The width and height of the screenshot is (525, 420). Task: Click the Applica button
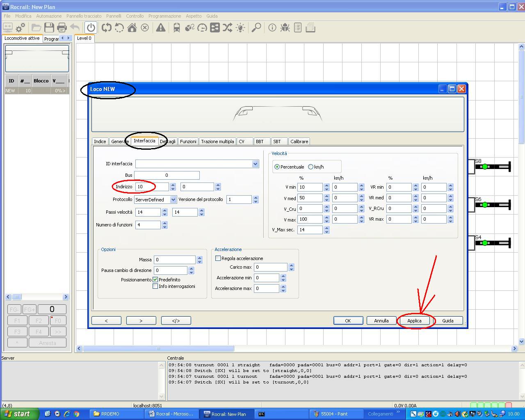click(x=414, y=321)
